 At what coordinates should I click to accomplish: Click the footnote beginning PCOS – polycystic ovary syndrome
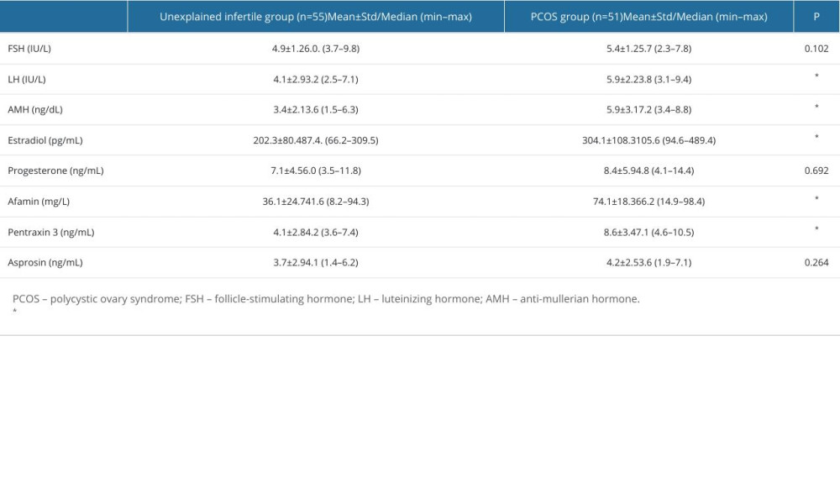(x=326, y=299)
